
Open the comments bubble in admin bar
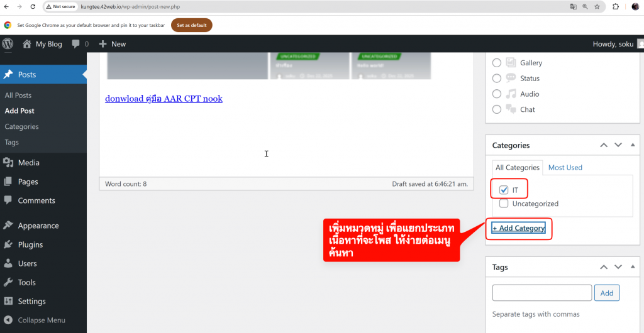click(x=80, y=44)
